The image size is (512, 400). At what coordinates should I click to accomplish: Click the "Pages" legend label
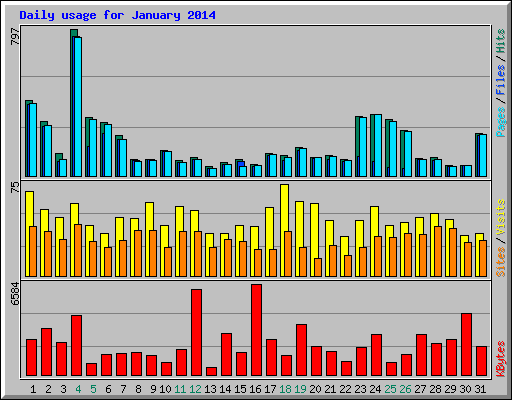(x=501, y=122)
